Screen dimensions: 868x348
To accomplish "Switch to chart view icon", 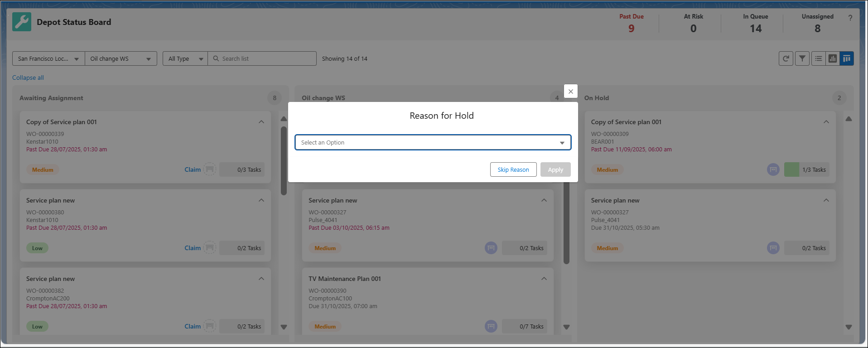I will click(833, 58).
